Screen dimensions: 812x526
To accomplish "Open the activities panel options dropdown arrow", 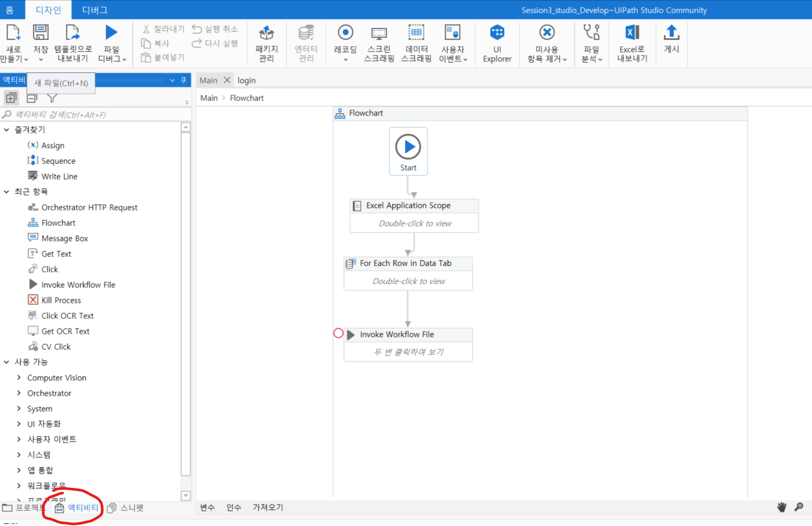I will 172,80.
